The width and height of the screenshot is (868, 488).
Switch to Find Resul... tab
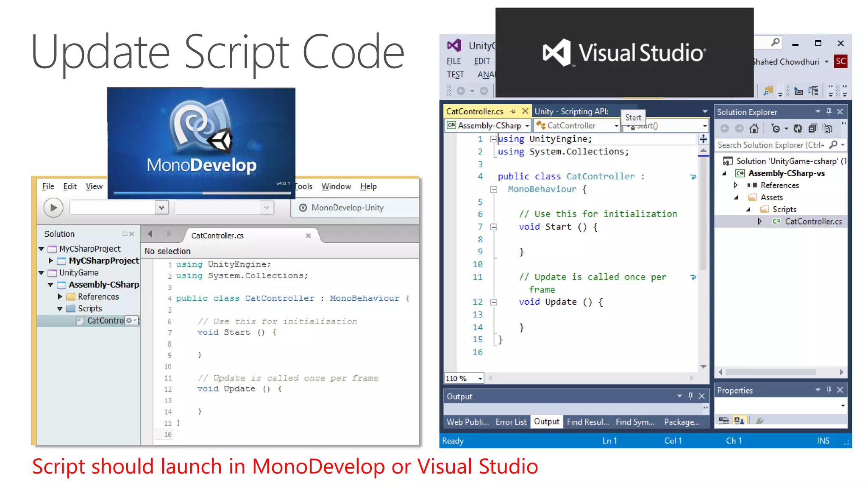pos(587,422)
